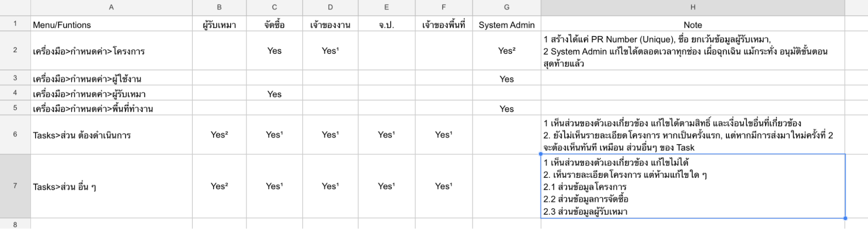Click the select-all corner box

coord(15,7)
